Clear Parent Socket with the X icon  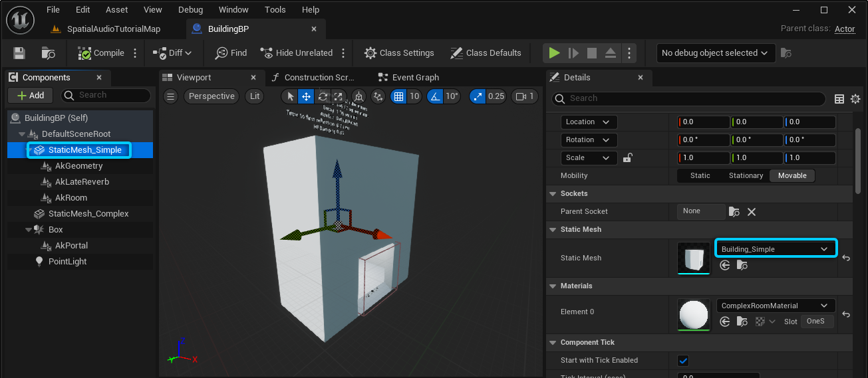pyautogui.click(x=752, y=212)
